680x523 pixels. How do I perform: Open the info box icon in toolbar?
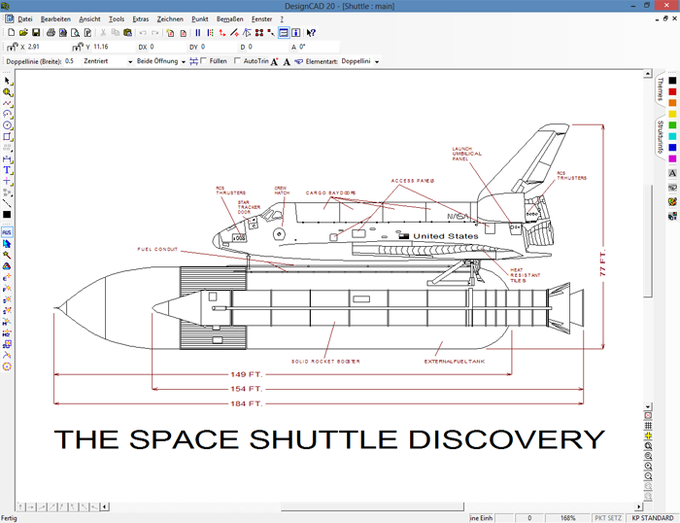click(x=296, y=33)
